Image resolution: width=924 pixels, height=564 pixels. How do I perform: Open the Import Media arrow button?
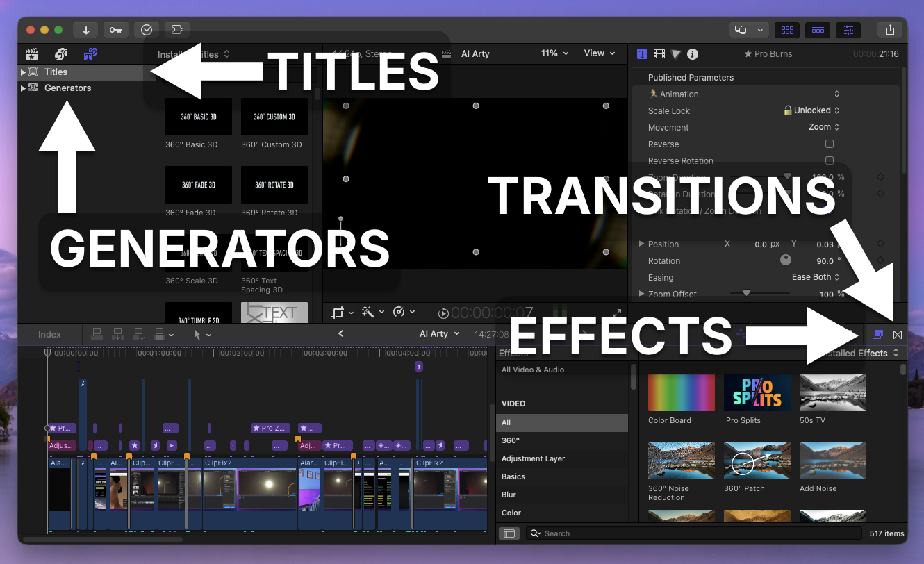pos(86,30)
